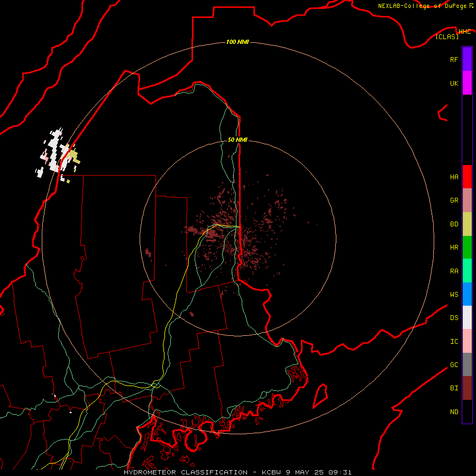Click the RF purple legend swatch
Screen dimensions: 476x476
click(467, 59)
